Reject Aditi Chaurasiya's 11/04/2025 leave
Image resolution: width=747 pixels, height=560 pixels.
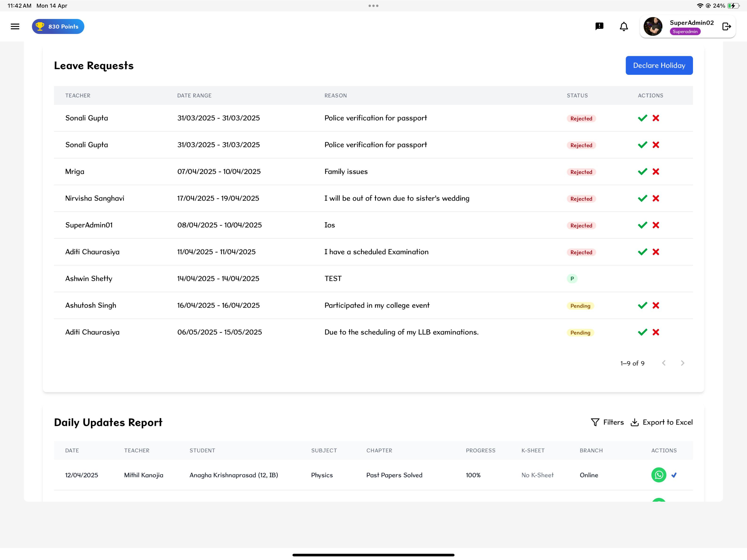click(x=656, y=252)
